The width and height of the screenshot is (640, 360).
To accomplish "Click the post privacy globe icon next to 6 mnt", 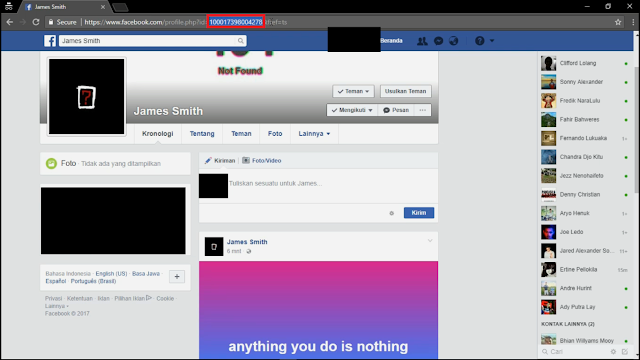I will click(x=249, y=251).
